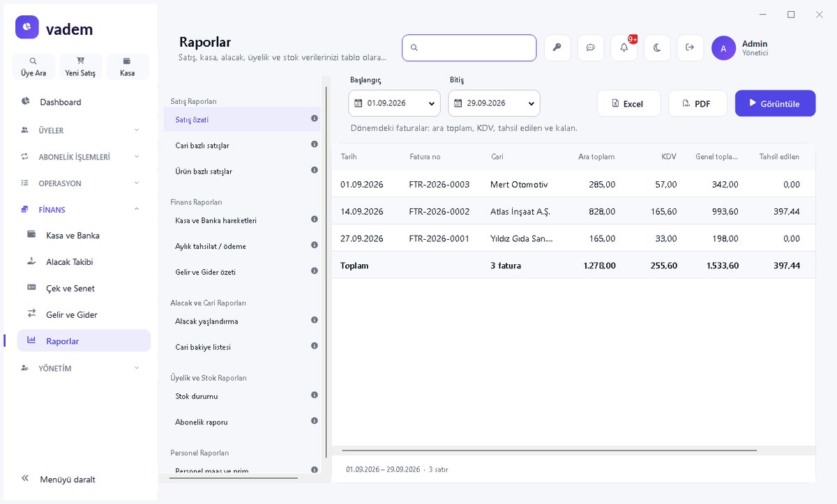
Task: Show info for Cari bazlı satışlar
Action: click(x=315, y=144)
